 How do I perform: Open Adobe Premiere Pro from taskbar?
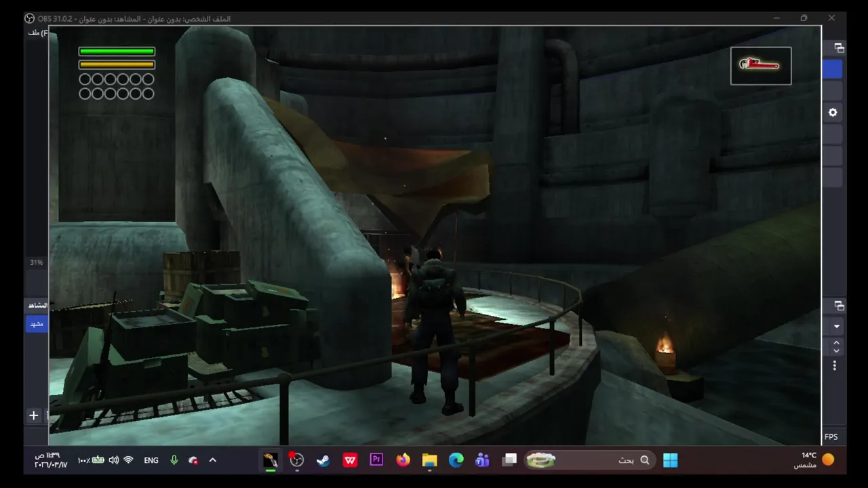coord(376,460)
